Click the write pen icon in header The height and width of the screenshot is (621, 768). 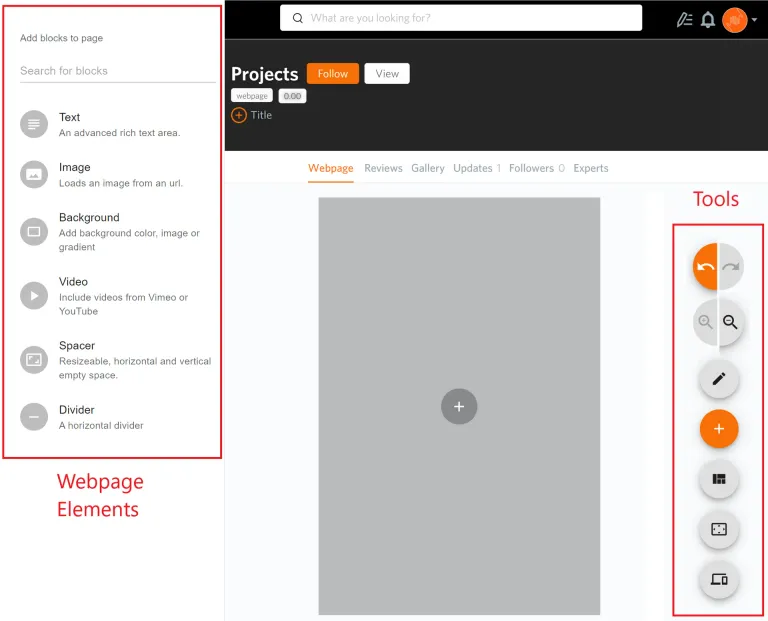684,20
